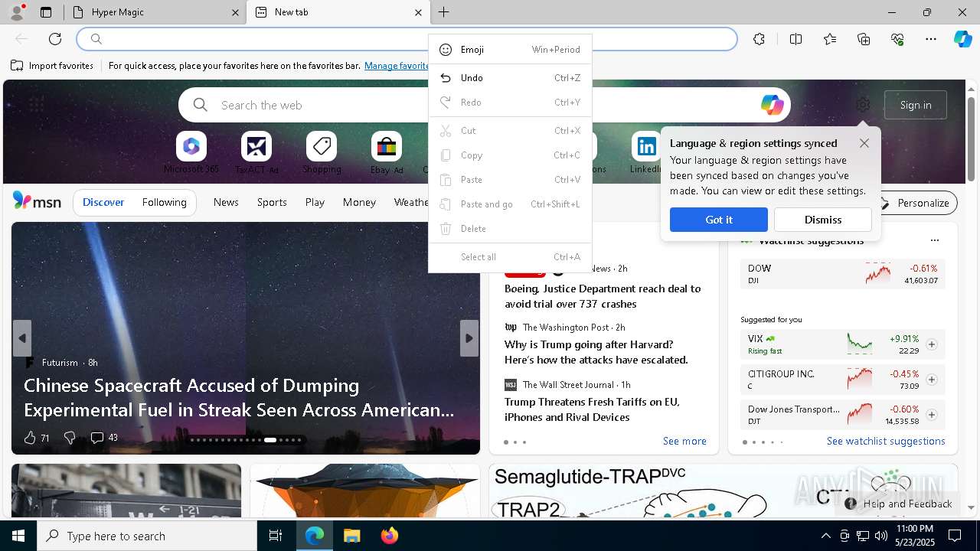
Task: Close the language settings synced popup
Action: [x=864, y=143]
